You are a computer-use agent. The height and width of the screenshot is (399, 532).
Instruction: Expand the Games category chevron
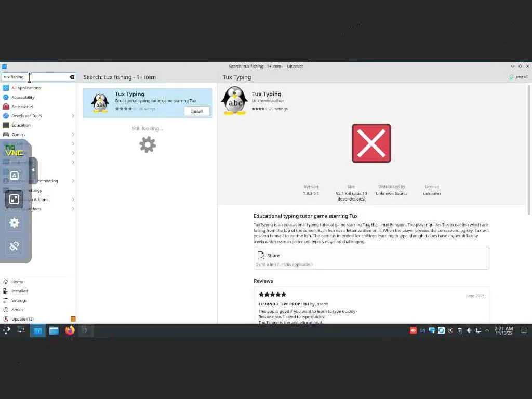click(x=73, y=135)
